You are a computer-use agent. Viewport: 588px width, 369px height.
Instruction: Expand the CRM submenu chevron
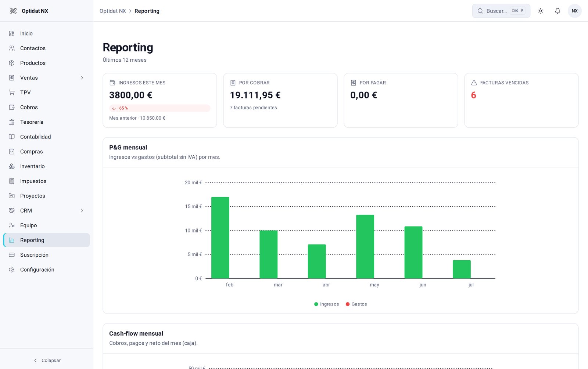coord(82,211)
